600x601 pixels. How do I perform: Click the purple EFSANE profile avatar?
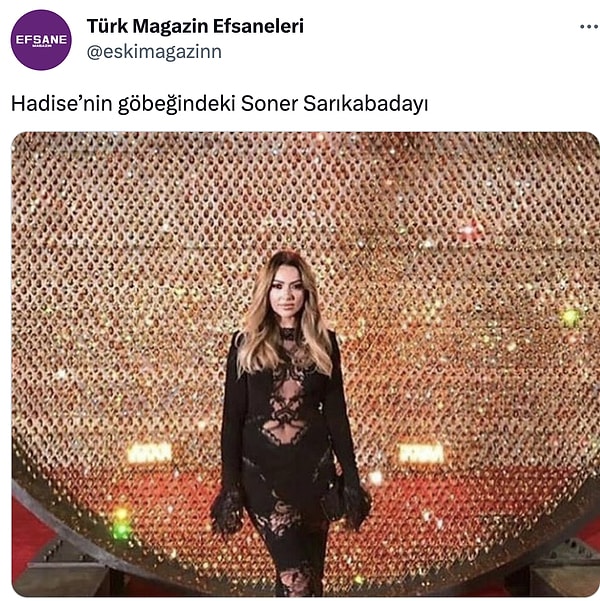pos(41,40)
